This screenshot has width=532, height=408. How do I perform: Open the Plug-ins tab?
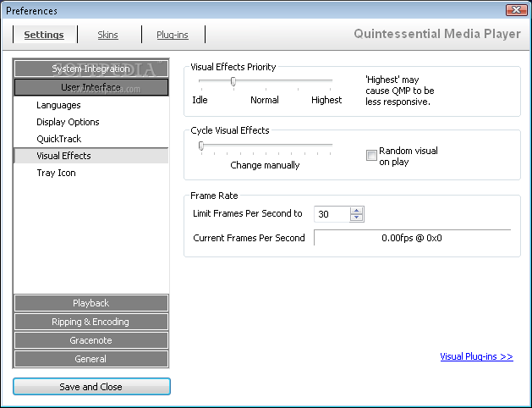(173, 35)
